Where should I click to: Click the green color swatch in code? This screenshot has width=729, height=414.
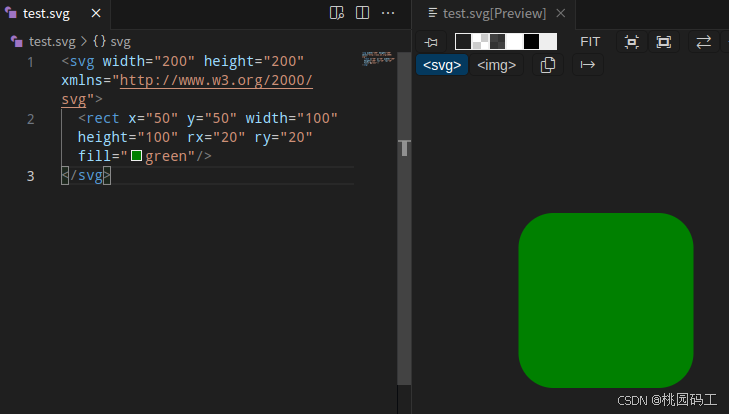136,155
